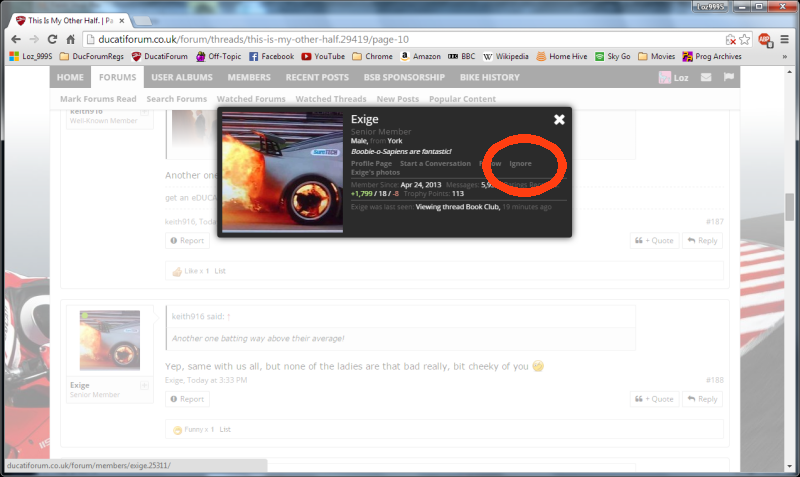Click the browser back arrow
Viewport: 800px width, 477px height.
[x=13, y=39]
